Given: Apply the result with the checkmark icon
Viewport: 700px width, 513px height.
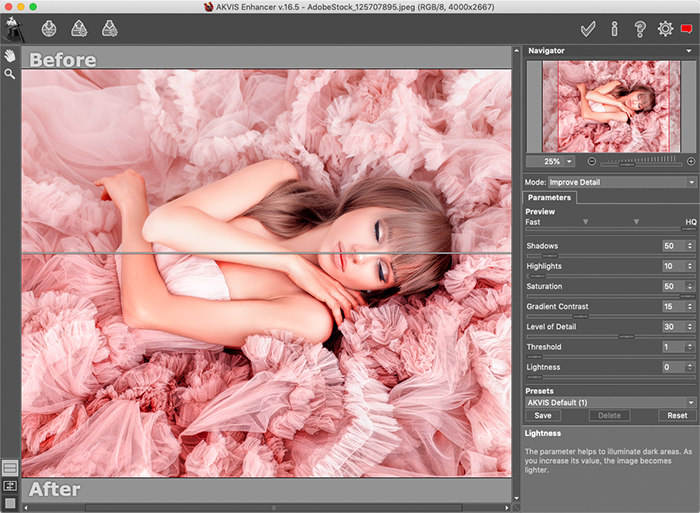Looking at the screenshot, I should click(x=588, y=29).
